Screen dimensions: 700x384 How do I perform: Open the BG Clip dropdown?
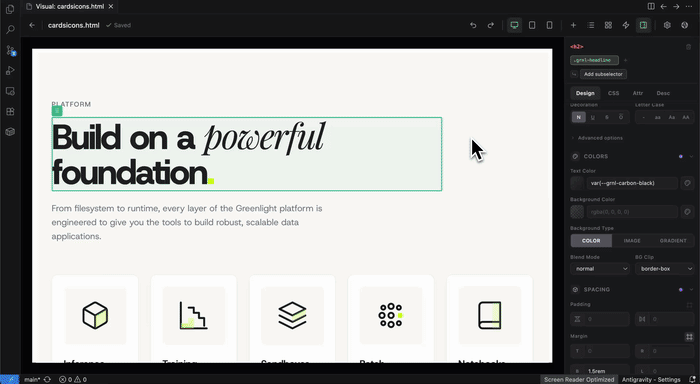665,269
